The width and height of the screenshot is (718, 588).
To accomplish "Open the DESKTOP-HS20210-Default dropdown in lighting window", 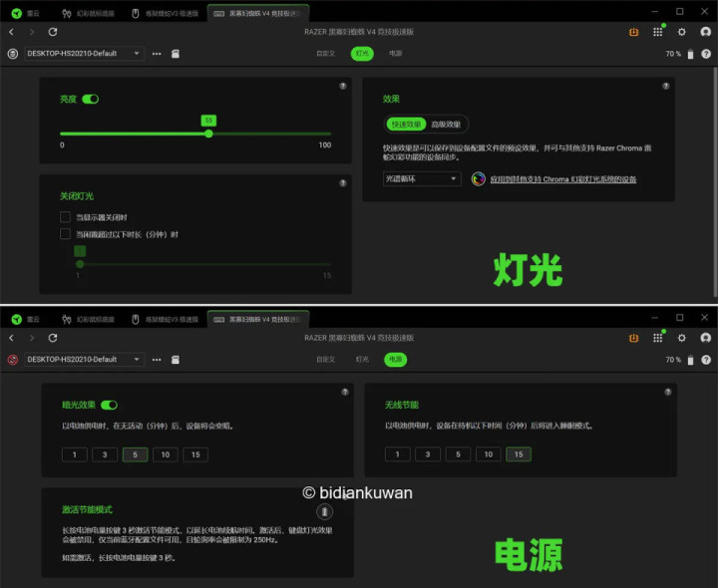I will coord(84,54).
